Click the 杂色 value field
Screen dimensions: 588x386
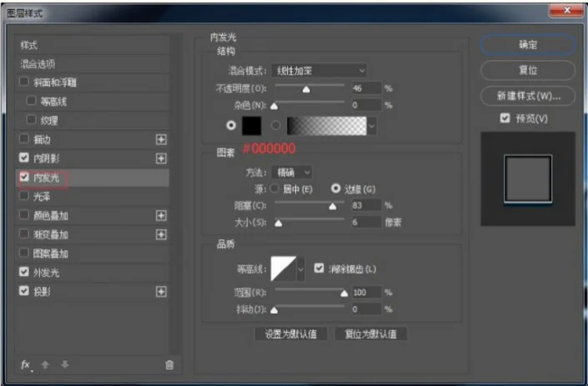pyautogui.click(x=366, y=105)
